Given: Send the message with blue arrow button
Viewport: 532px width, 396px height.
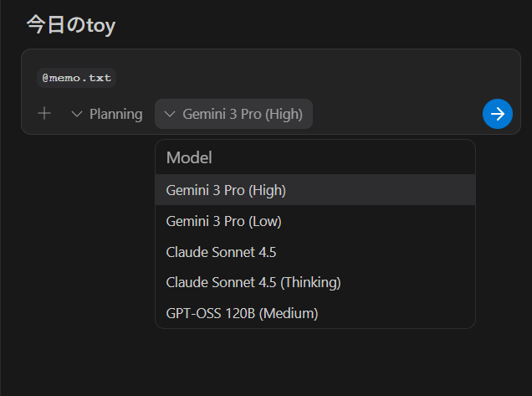Looking at the screenshot, I should click(498, 114).
